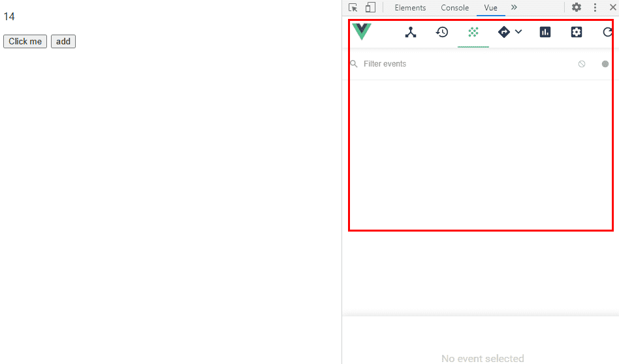Image resolution: width=619 pixels, height=364 pixels.
Task: Click the Vue devtools refresh icon
Action: click(x=607, y=32)
